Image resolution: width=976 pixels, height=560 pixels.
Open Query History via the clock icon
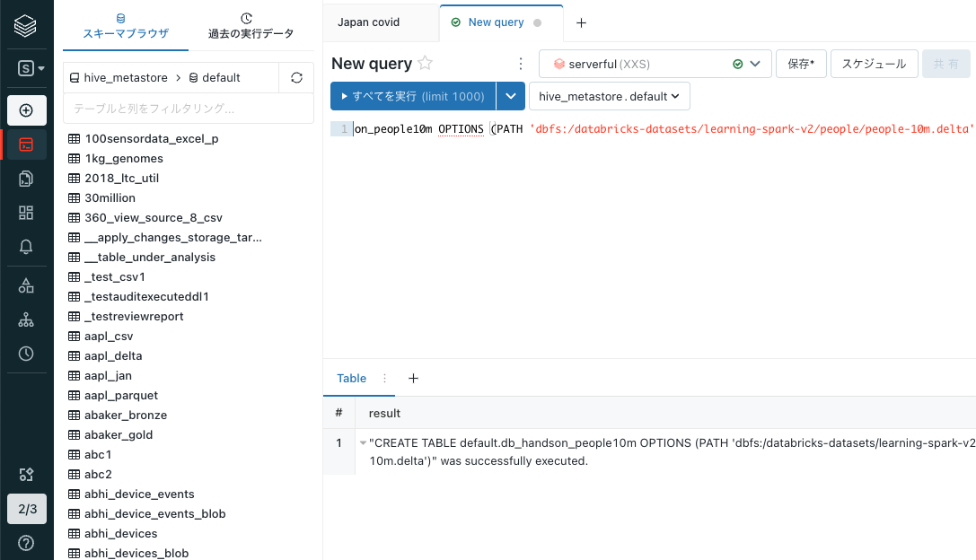click(24, 354)
